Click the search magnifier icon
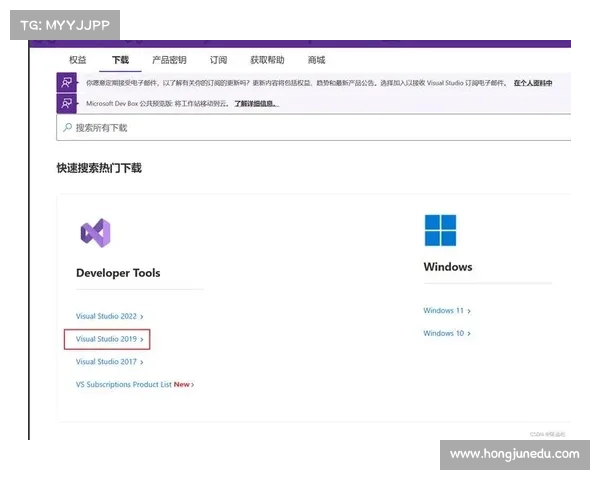The height and width of the screenshot is (480, 600). (67, 127)
